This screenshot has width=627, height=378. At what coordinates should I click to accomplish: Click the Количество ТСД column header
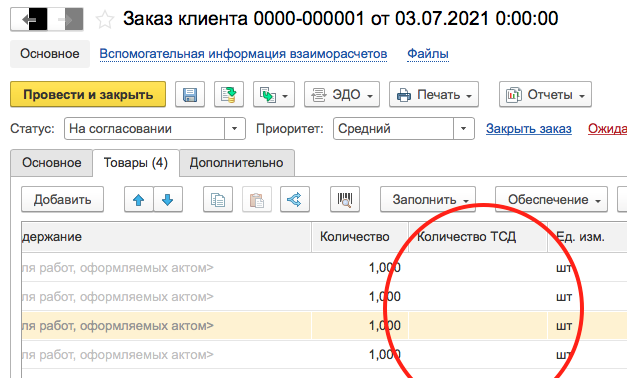pos(478,237)
